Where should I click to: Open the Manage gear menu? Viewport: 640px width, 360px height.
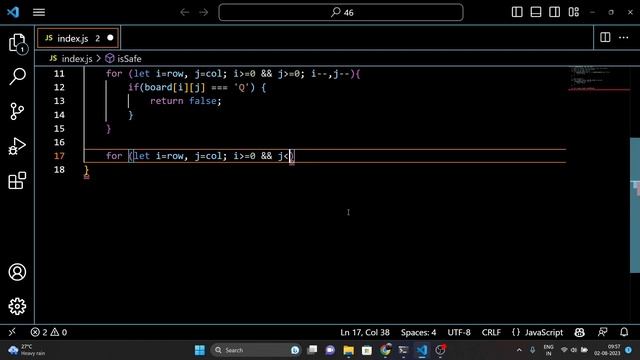17,306
